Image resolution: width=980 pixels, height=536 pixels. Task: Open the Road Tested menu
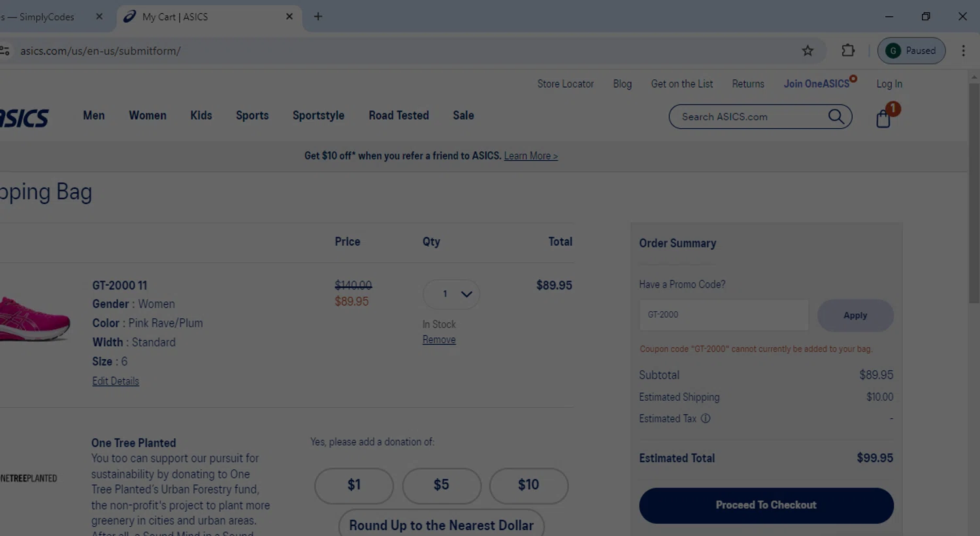[399, 115]
